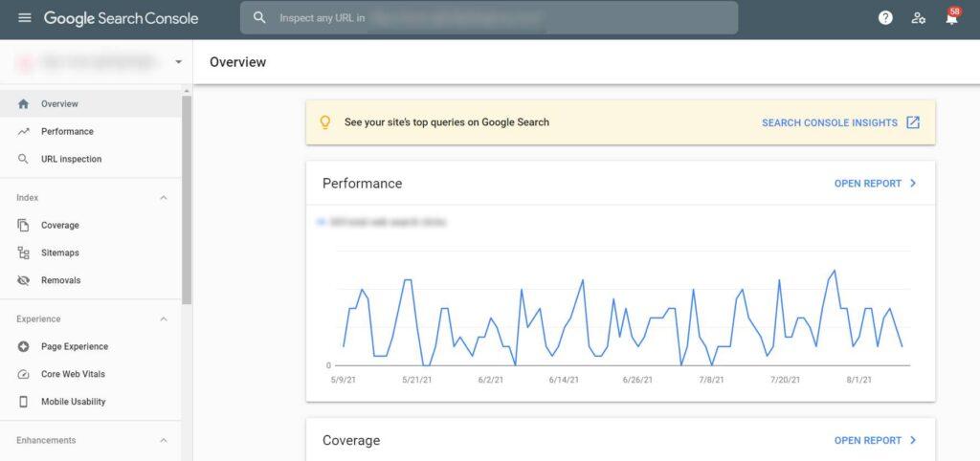980x461 pixels.
Task: Click the Performance trend icon
Action: click(x=23, y=132)
